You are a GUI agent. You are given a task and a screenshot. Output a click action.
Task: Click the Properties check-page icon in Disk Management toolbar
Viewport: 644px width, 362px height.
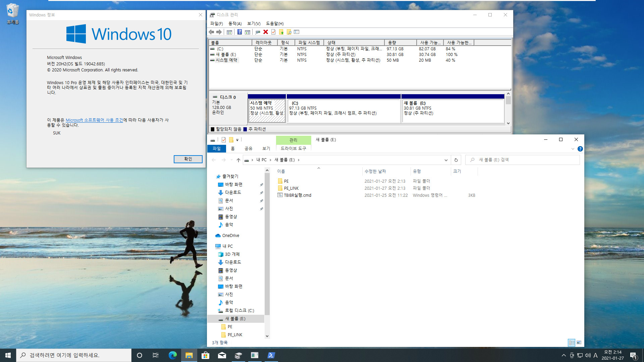coord(273,32)
